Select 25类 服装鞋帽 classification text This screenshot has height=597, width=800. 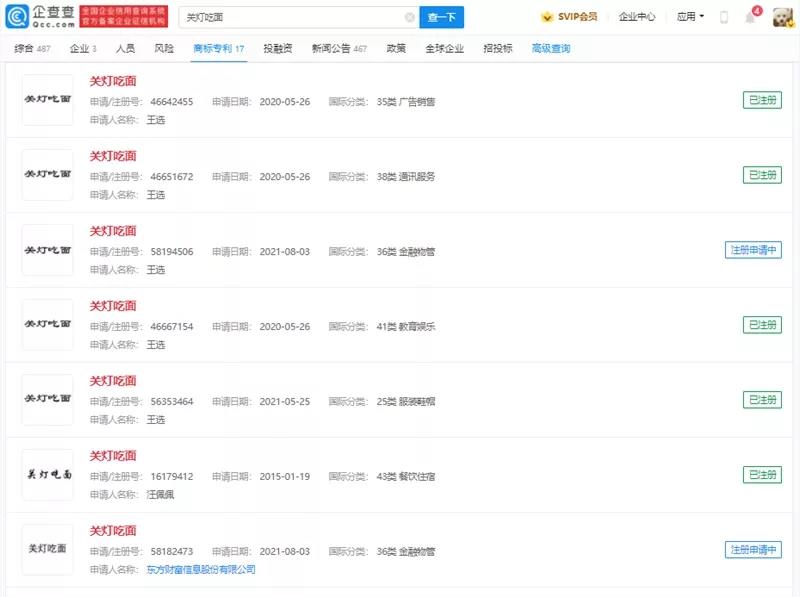(x=406, y=402)
